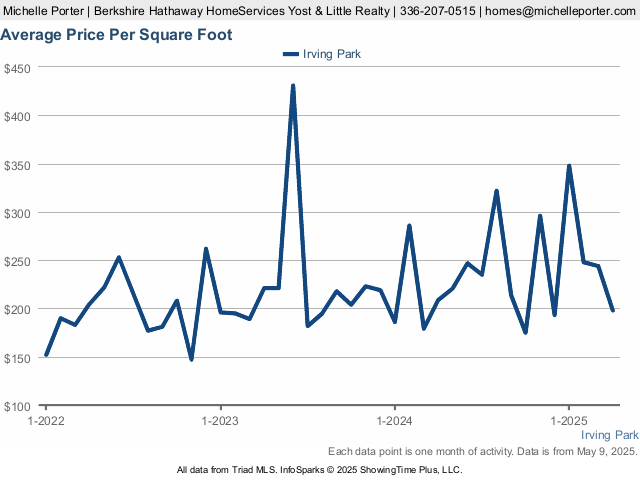Click the $200 y-axis label
The width and height of the screenshot is (640, 480).
17,310
